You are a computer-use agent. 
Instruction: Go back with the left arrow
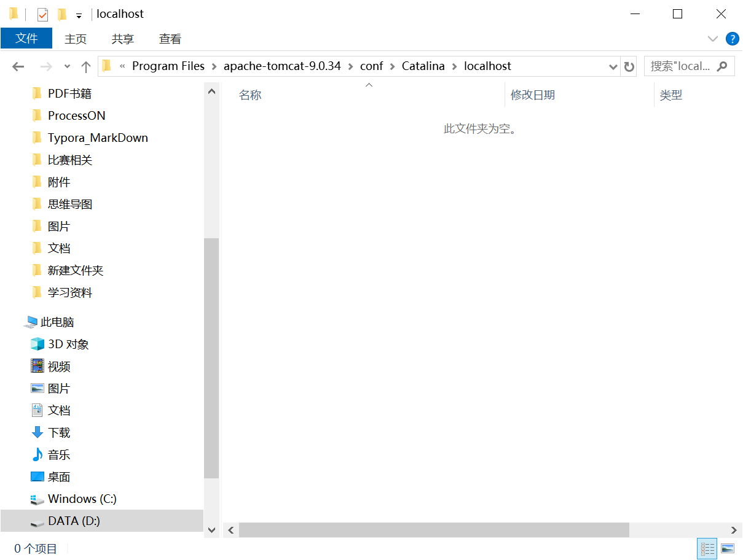coord(18,66)
